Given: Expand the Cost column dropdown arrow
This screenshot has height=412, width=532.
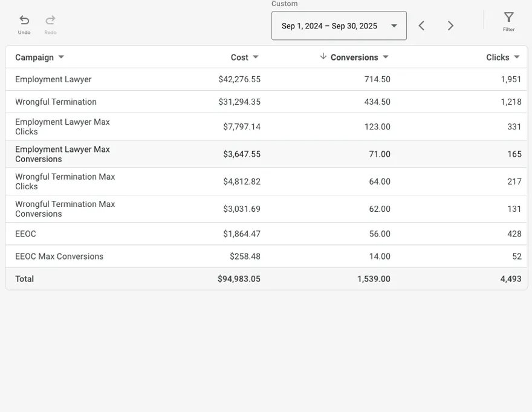Looking at the screenshot, I should (256, 57).
